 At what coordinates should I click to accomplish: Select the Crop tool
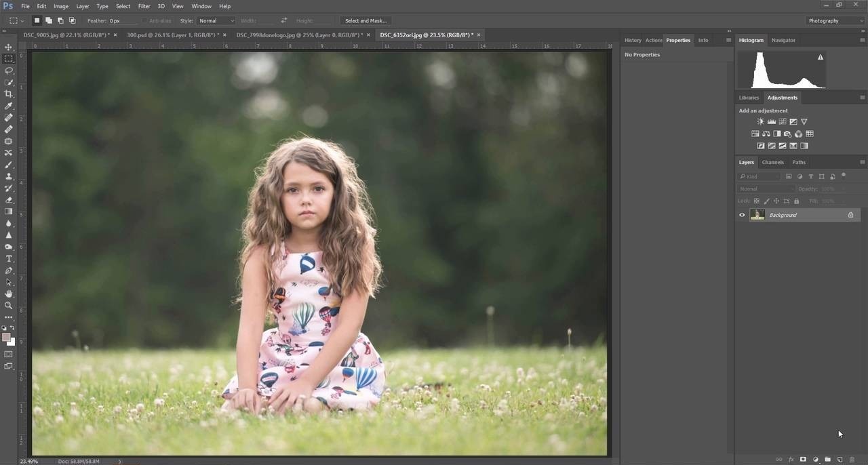point(9,94)
